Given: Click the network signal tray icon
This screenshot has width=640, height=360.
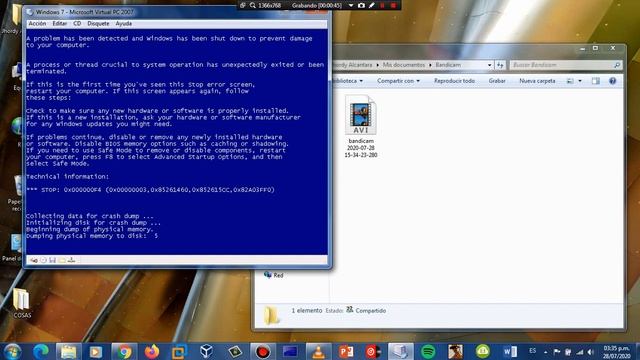Looking at the screenshot, I should (580, 351).
